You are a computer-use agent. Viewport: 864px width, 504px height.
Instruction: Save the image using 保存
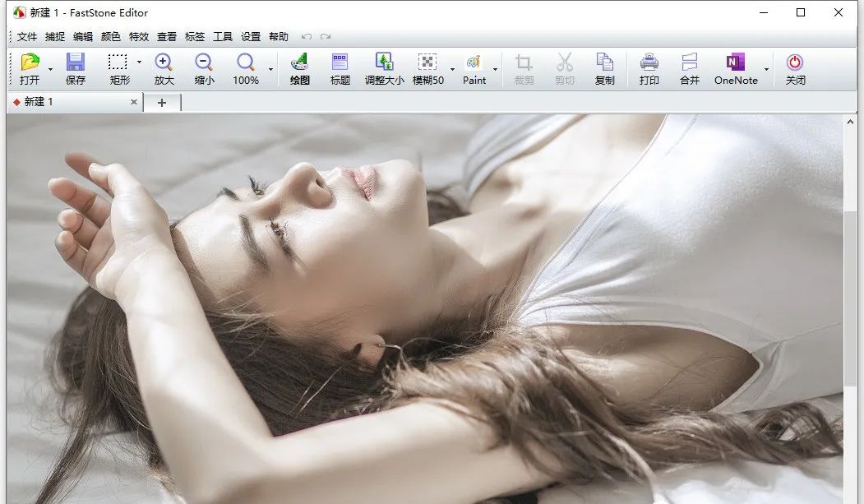click(x=76, y=69)
